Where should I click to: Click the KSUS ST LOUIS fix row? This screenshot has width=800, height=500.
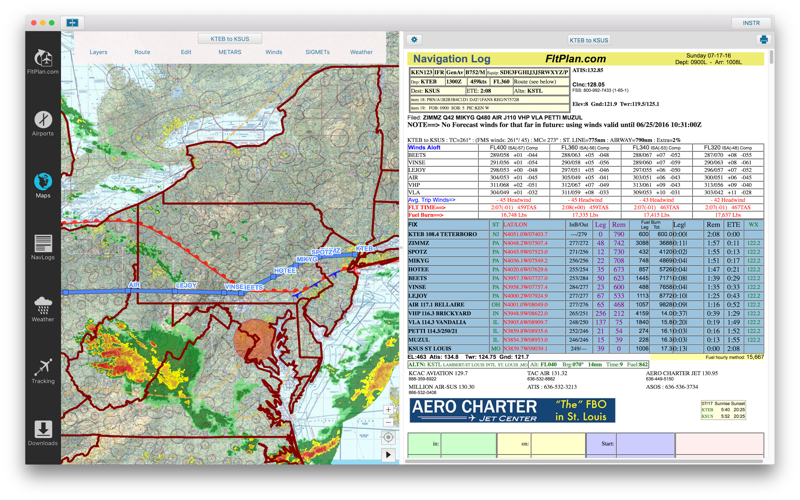585,348
